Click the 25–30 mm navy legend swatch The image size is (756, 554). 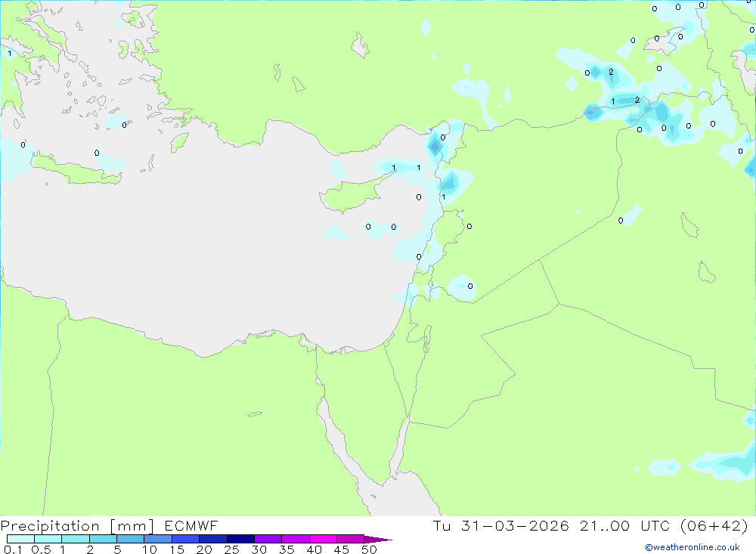coord(240,539)
